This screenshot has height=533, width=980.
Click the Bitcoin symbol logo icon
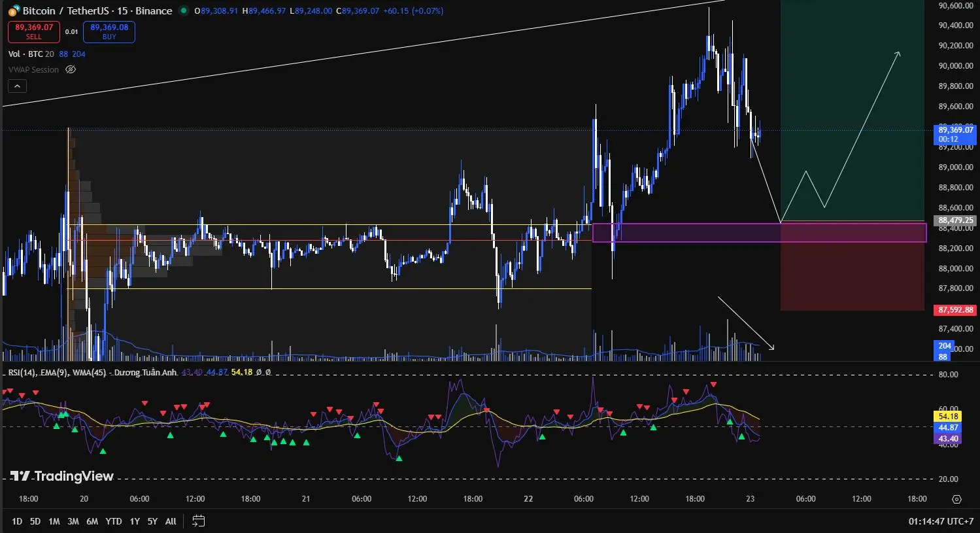(14, 10)
